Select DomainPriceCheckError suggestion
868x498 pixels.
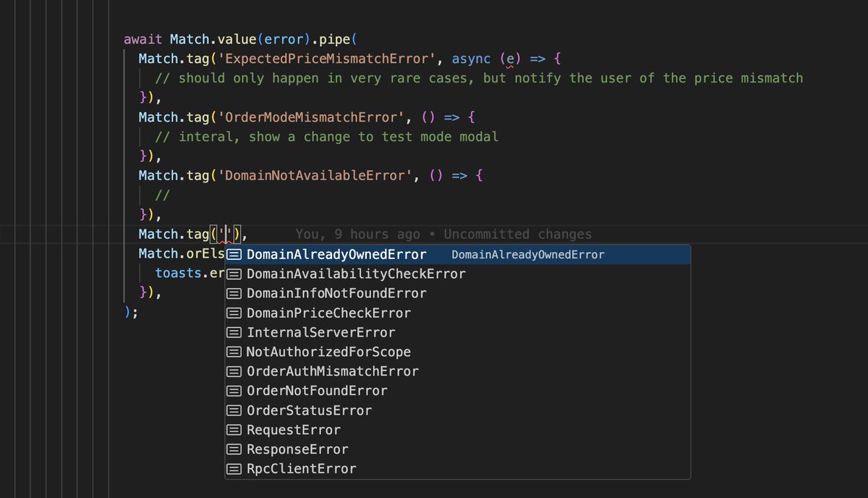click(x=458, y=313)
